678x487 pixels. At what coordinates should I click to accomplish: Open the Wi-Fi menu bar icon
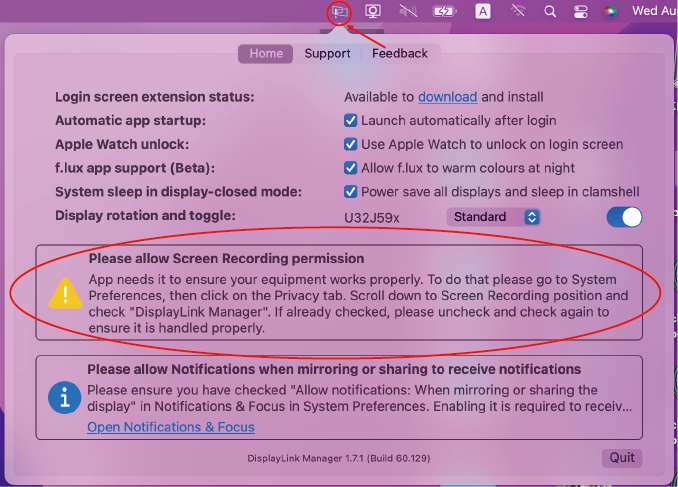517,12
